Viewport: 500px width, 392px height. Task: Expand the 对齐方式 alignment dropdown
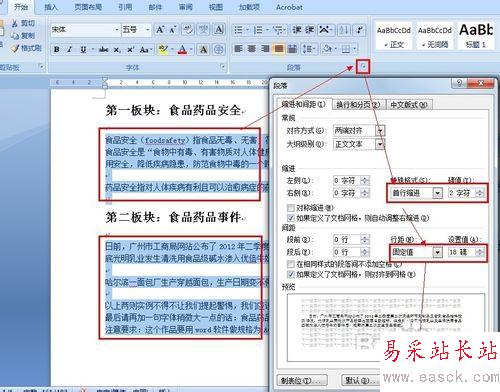pyautogui.click(x=380, y=130)
